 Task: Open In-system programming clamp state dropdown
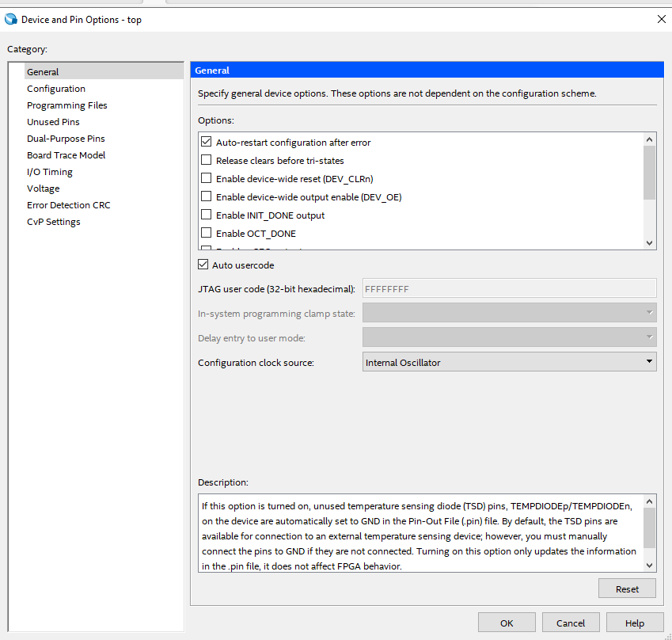509,313
